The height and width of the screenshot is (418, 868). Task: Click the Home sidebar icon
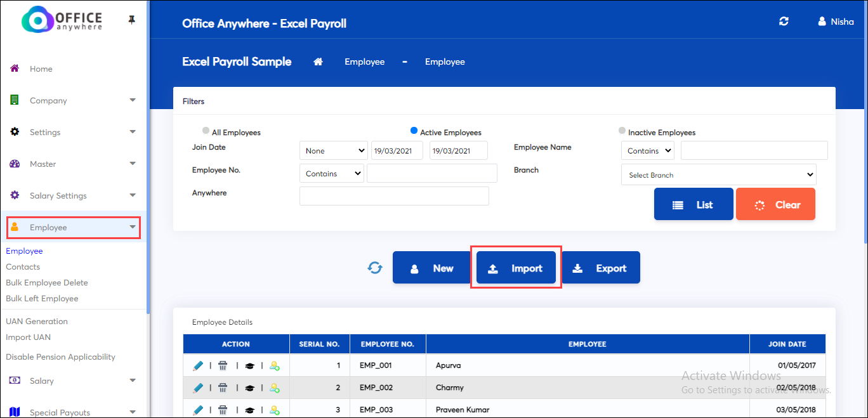15,68
